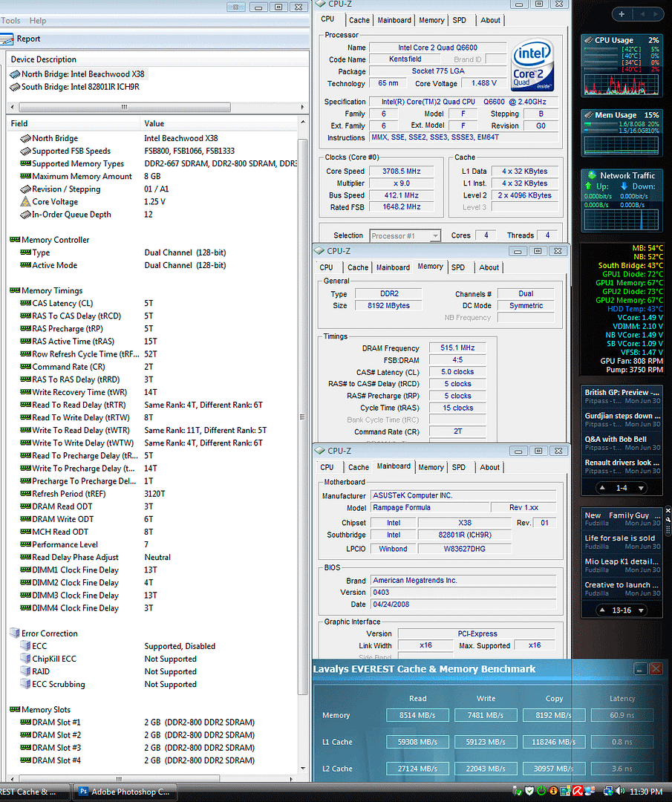The height and width of the screenshot is (802, 672).
Task: Click the DRAM Frequency value 515.1 MHz
Action: [x=457, y=348]
